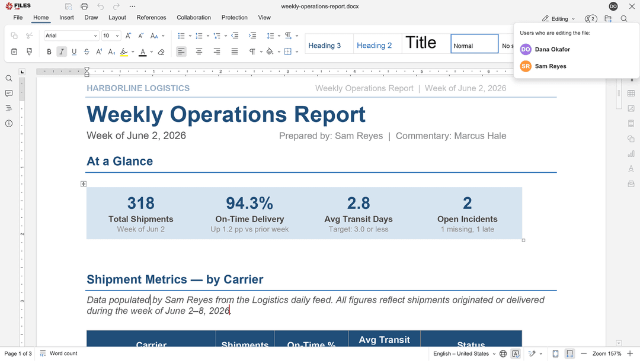Expand the numbered list dropdown
Viewport: 640px width, 364px height.
pyautogui.click(x=208, y=36)
